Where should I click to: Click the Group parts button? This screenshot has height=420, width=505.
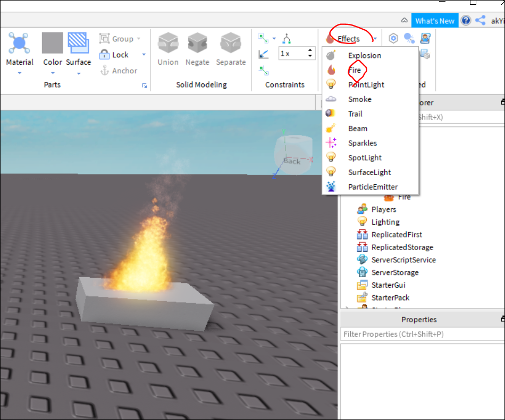coord(116,39)
